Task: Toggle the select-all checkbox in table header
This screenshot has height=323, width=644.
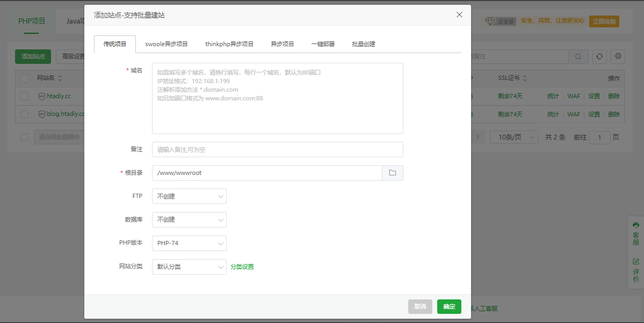Action: point(24,78)
